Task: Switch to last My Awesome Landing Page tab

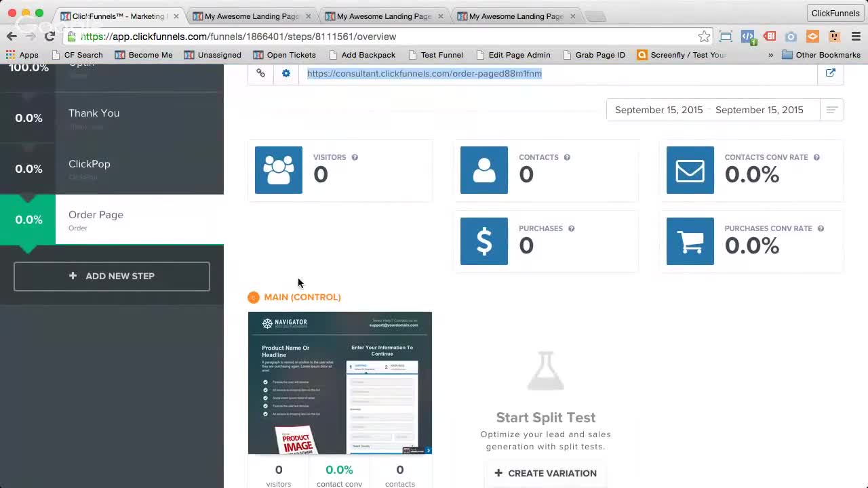Action: pos(516,16)
